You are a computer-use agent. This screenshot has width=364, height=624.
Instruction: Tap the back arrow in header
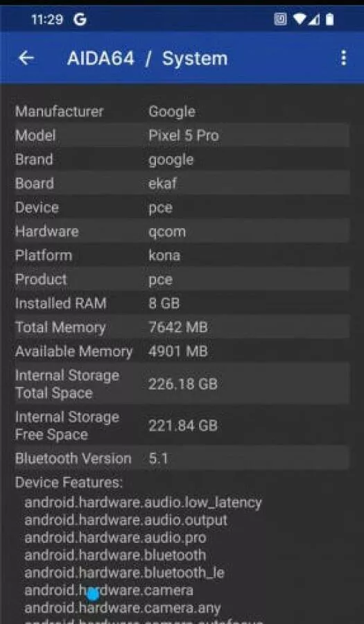point(26,58)
